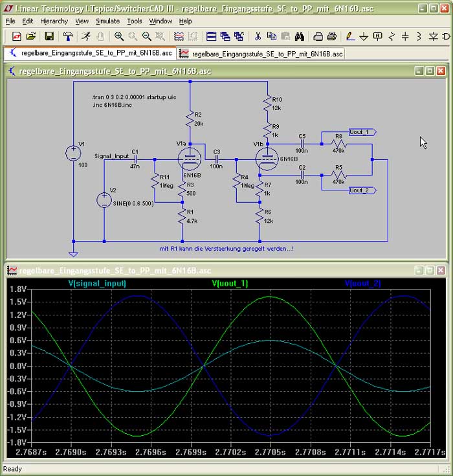This screenshot has width=453, height=476.
Task: Switch to the waveform document tab
Action: (x=261, y=54)
